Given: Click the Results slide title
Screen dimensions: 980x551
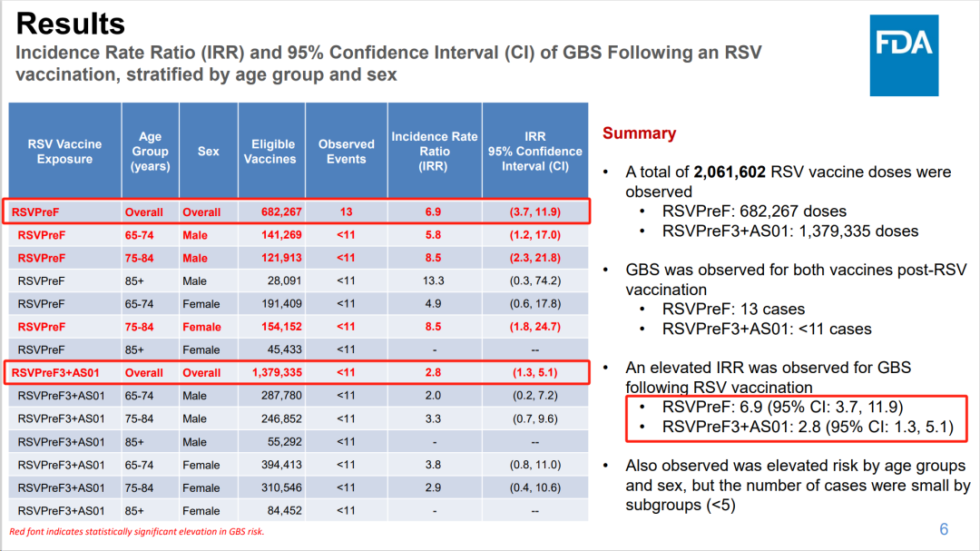Looking at the screenshot, I should coord(71,24).
